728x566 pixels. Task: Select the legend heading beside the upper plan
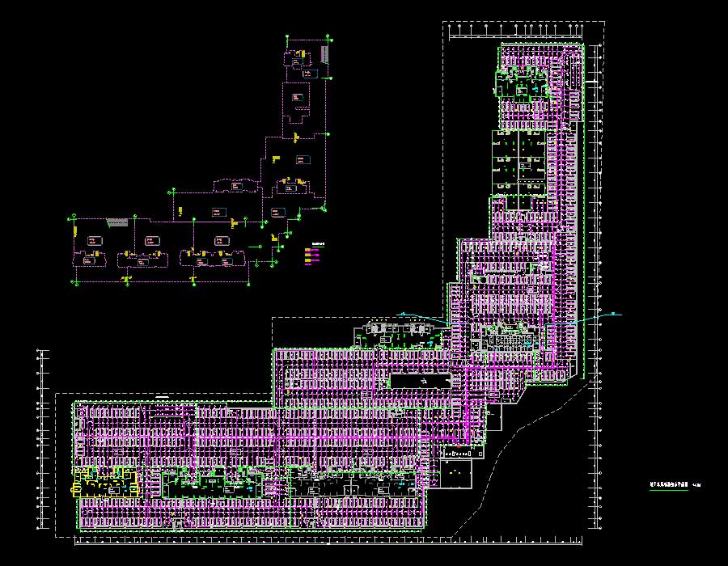tap(318, 244)
